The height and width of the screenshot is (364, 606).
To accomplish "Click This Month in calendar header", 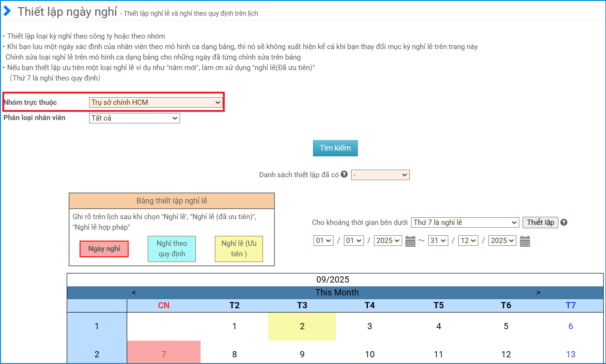I will coord(337,293).
